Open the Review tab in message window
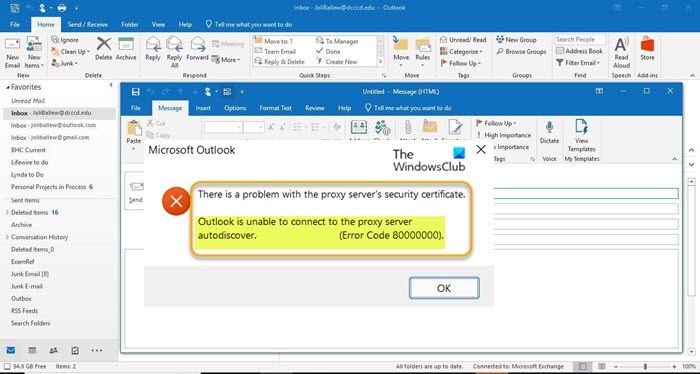Screen dimensions: 700x374 click(315, 108)
